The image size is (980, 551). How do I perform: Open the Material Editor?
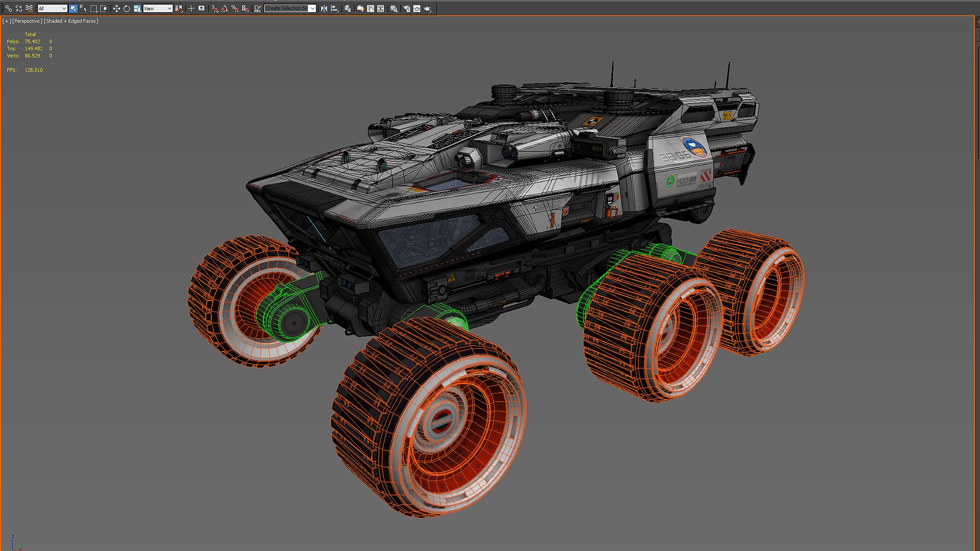point(394,9)
